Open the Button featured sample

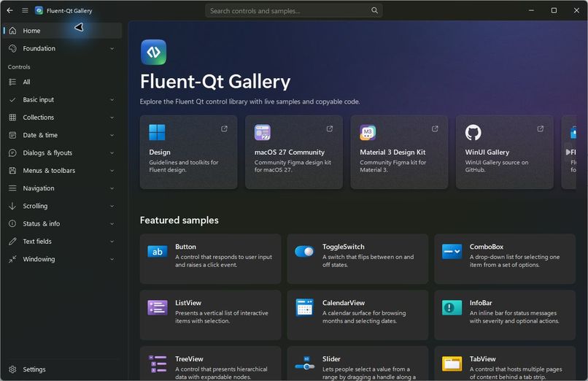(210, 259)
